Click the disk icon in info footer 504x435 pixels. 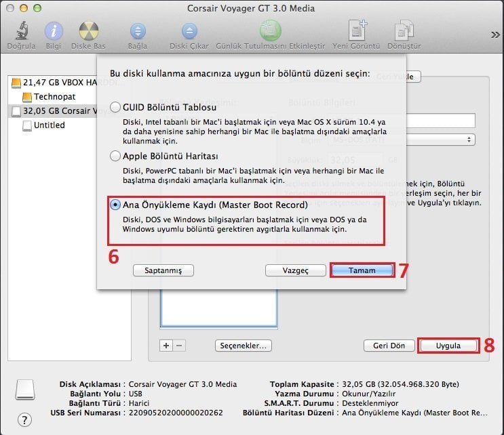(x=25, y=390)
